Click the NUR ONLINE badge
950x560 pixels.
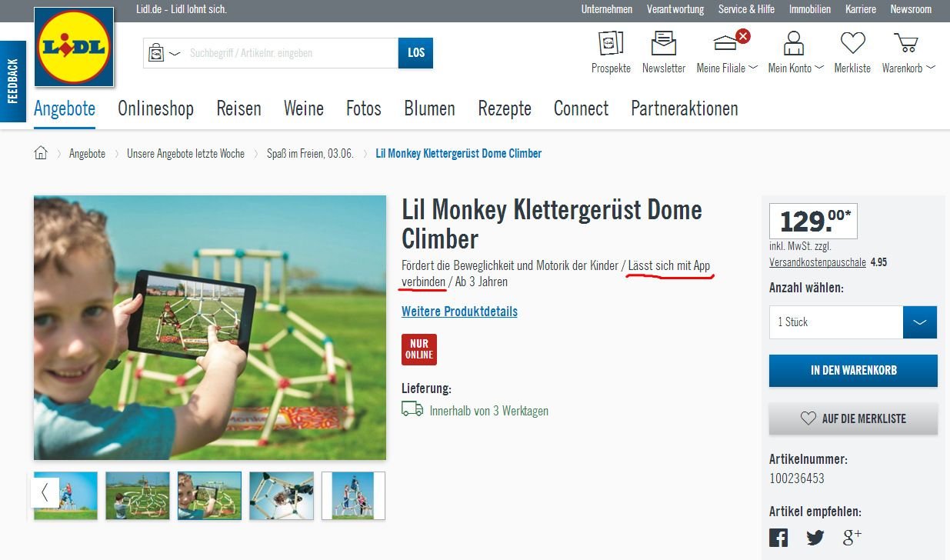pyautogui.click(x=419, y=349)
